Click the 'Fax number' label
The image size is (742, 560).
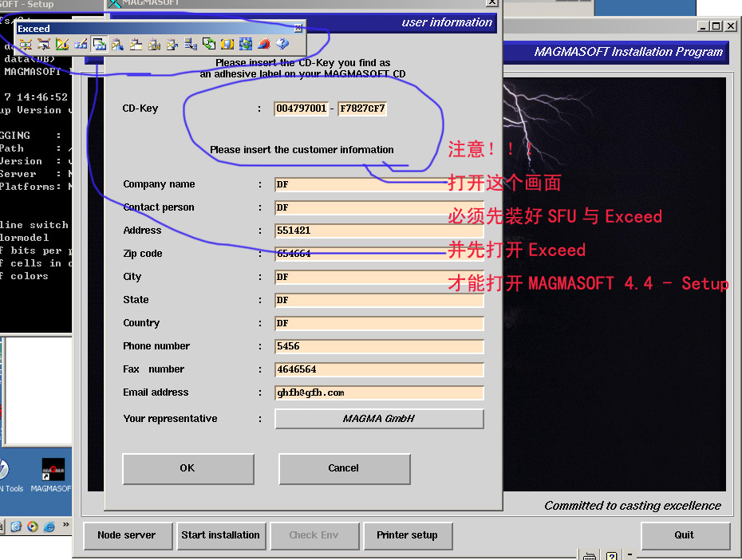pos(154,369)
